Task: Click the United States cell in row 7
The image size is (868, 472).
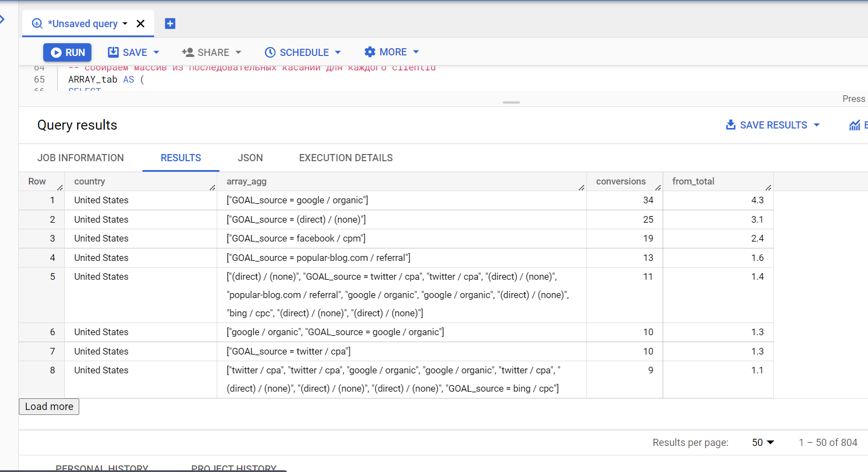Action: tap(141, 351)
